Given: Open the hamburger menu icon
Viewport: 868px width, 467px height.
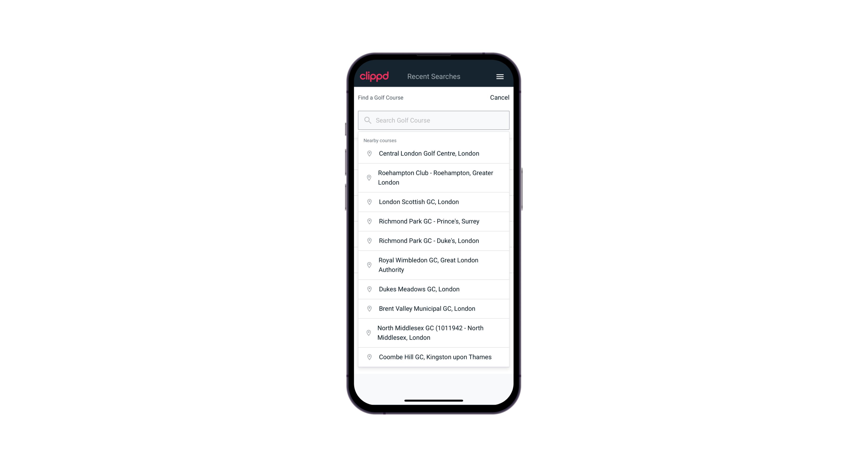Looking at the screenshot, I should [x=500, y=76].
